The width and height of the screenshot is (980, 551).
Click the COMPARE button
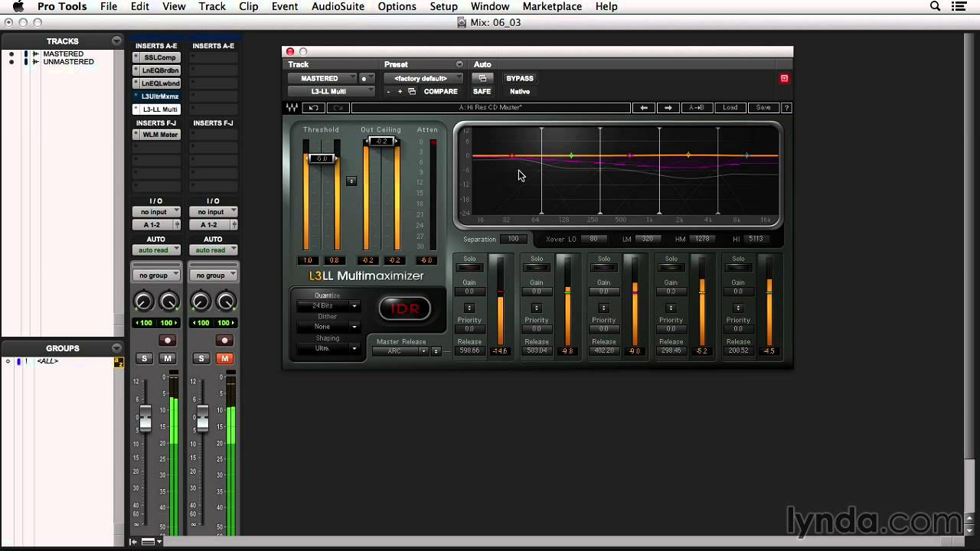click(441, 92)
